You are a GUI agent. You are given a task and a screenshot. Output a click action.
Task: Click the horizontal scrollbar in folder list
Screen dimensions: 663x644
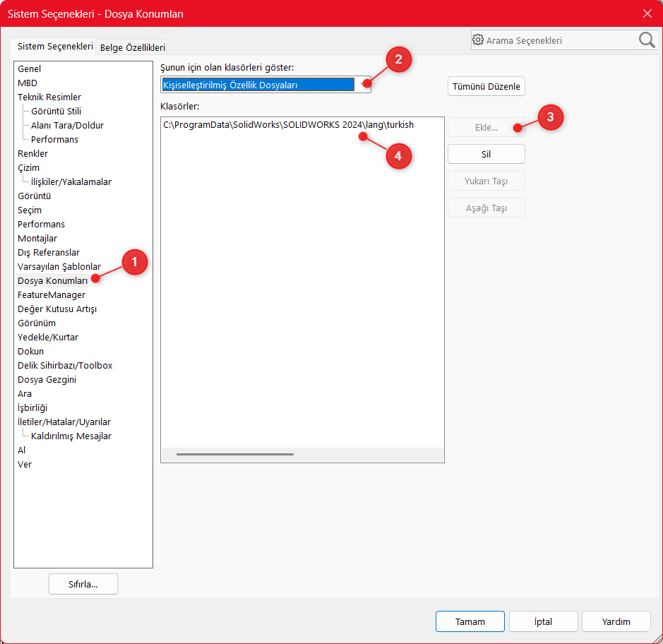pos(235,454)
